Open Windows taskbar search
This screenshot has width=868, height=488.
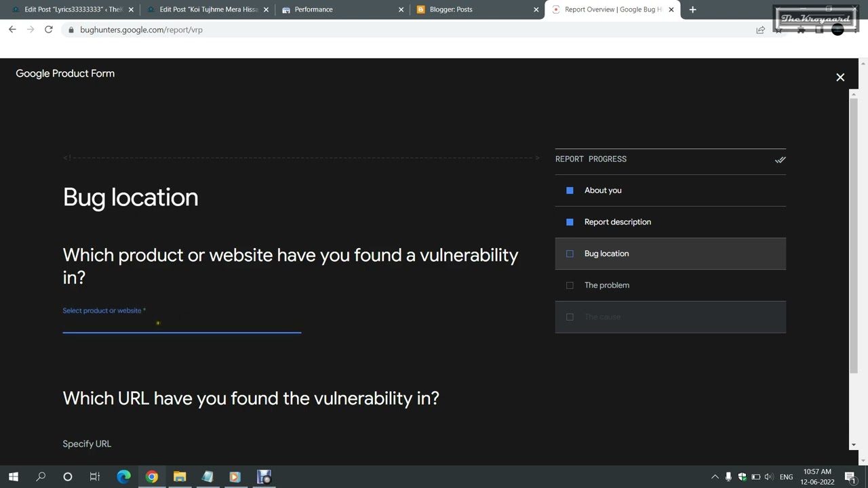(x=41, y=477)
